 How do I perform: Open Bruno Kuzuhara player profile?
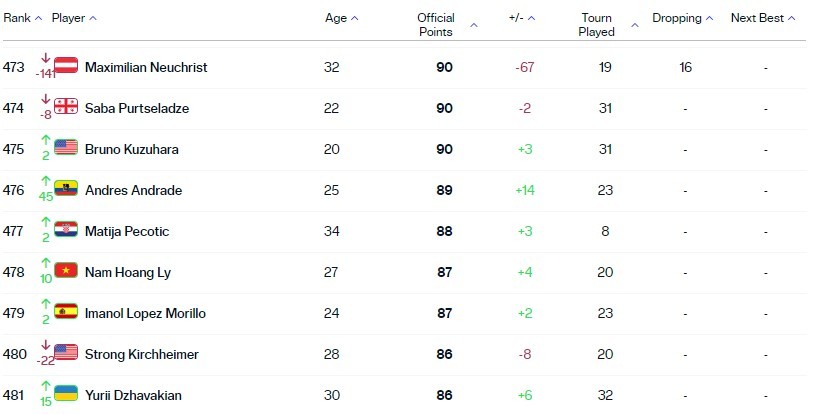[132, 149]
